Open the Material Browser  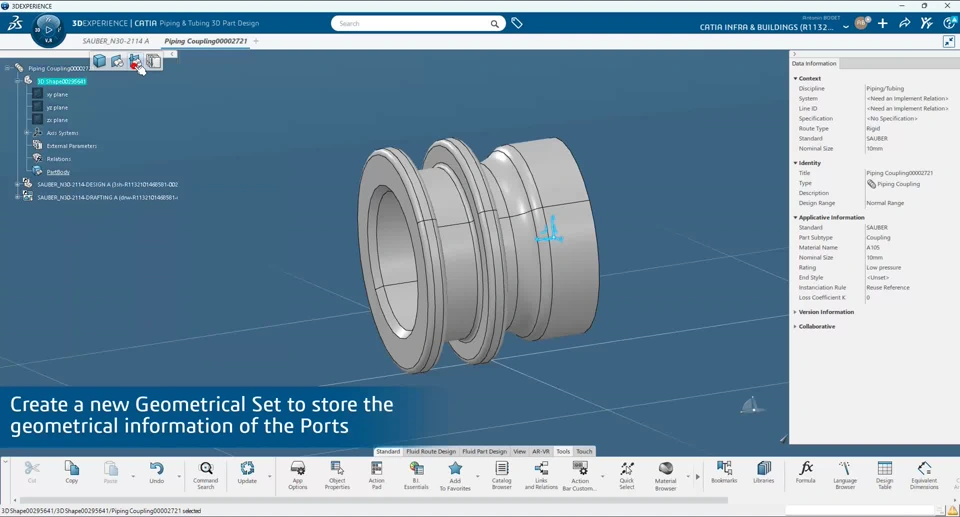click(x=666, y=475)
